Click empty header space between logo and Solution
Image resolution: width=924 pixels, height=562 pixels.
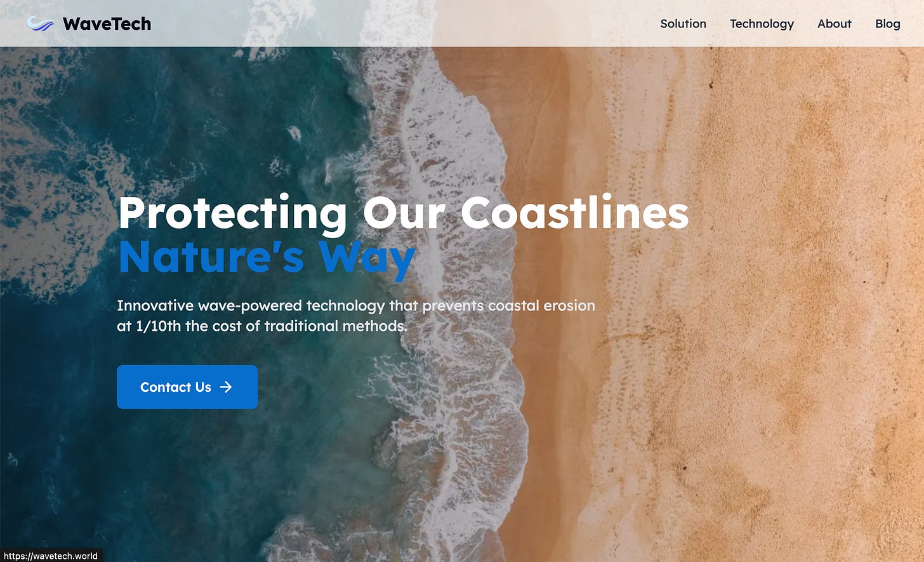(x=406, y=23)
